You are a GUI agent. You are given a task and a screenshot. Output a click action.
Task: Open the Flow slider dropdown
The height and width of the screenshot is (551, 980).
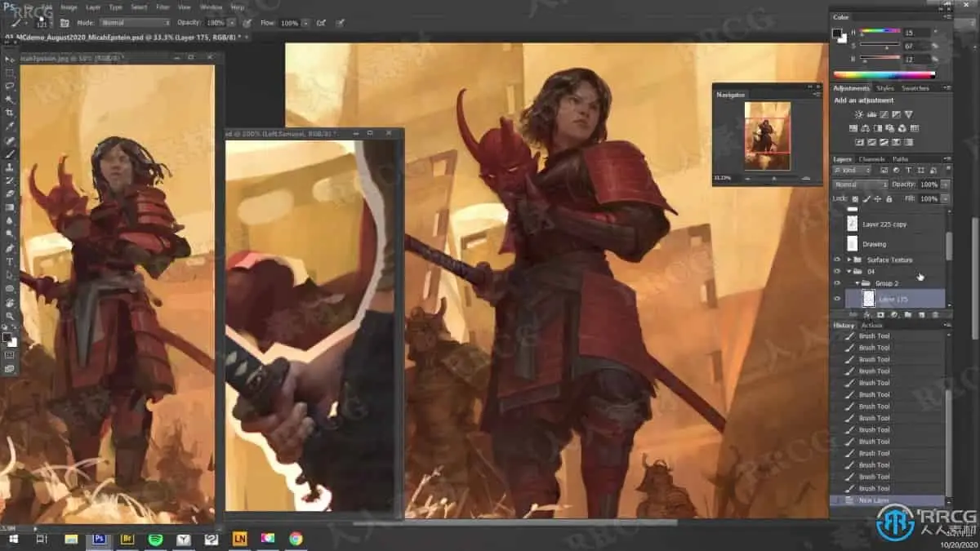(306, 23)
